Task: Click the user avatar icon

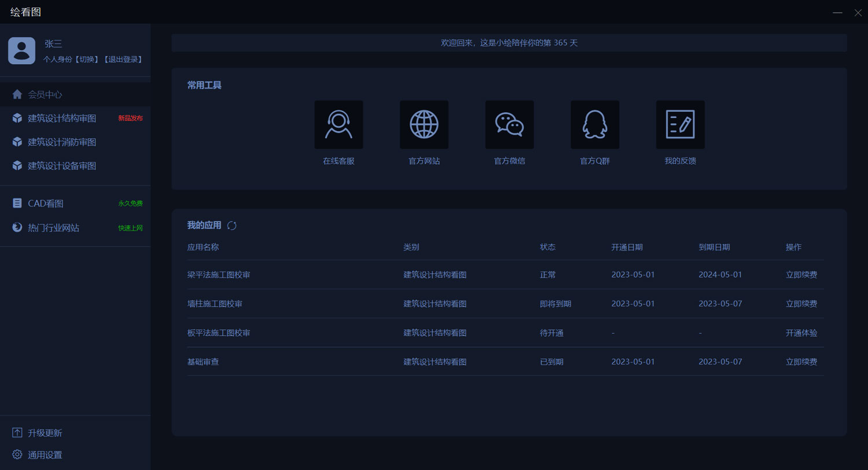Action: pos(21,51)
